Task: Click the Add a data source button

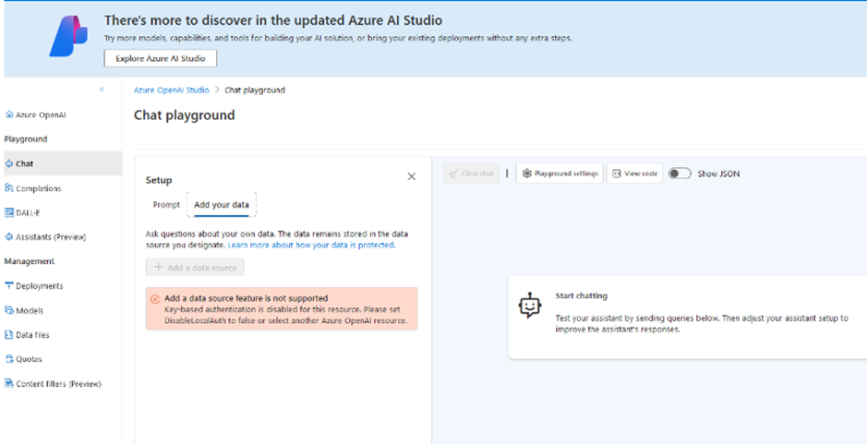Action: [195, 268]
